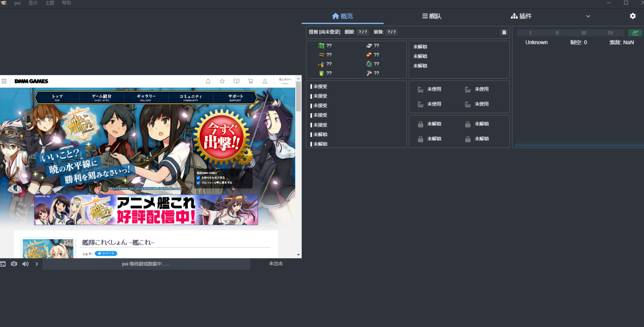Select fleet III tab
The width and height of the screenshot is (644, 327).
[x=584, y=33]
